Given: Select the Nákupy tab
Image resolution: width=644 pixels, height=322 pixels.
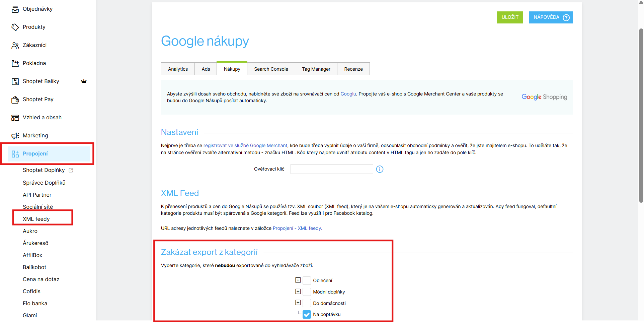Looking at the screenshot, I should click(232, 69).
